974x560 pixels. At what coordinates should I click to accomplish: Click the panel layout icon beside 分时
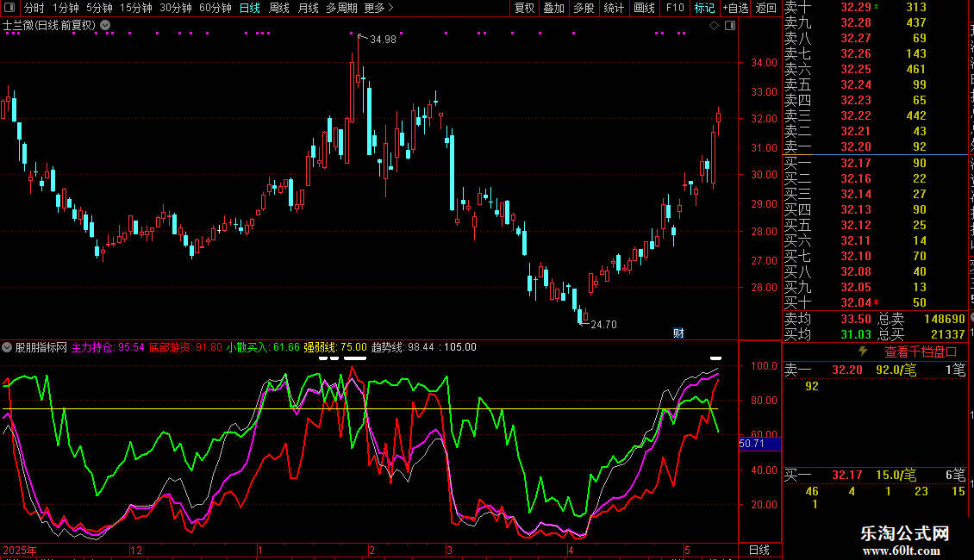(9, 8)
